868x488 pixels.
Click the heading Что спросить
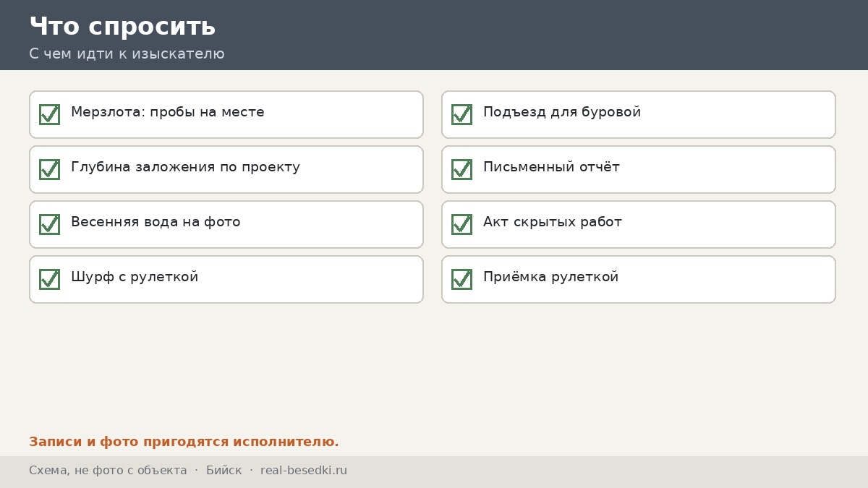(122, 26)
